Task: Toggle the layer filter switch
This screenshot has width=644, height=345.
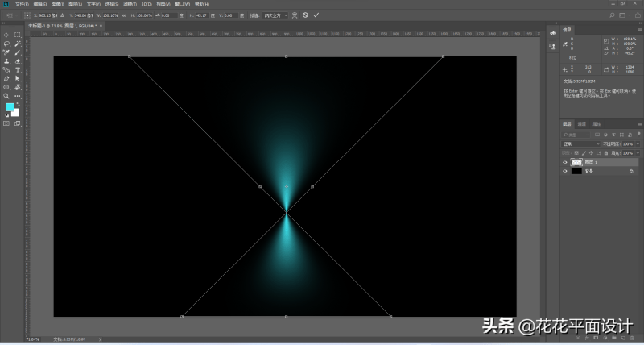Action: pyautogui.click(x=638, y=134)
